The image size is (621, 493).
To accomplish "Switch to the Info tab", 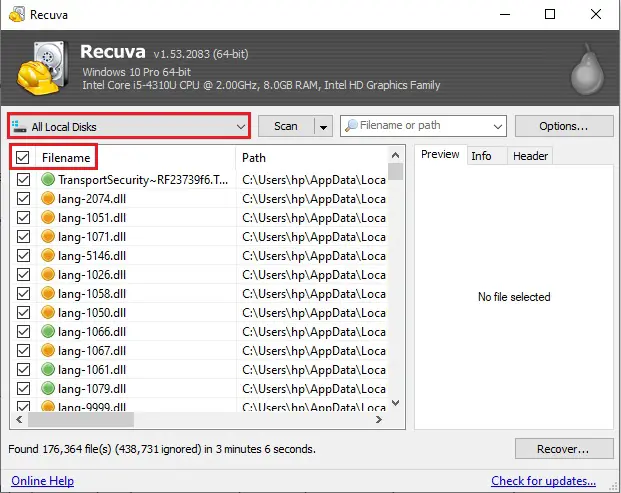I will 481,156.
